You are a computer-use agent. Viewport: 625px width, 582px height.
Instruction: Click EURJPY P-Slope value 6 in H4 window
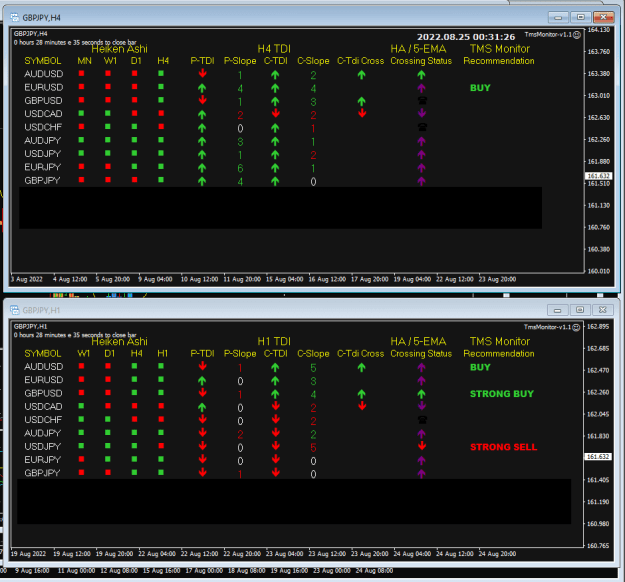(240, 168)
